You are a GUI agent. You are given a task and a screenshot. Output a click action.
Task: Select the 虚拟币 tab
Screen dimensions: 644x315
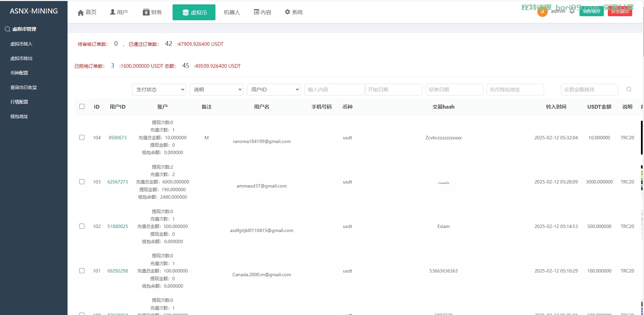194,12
